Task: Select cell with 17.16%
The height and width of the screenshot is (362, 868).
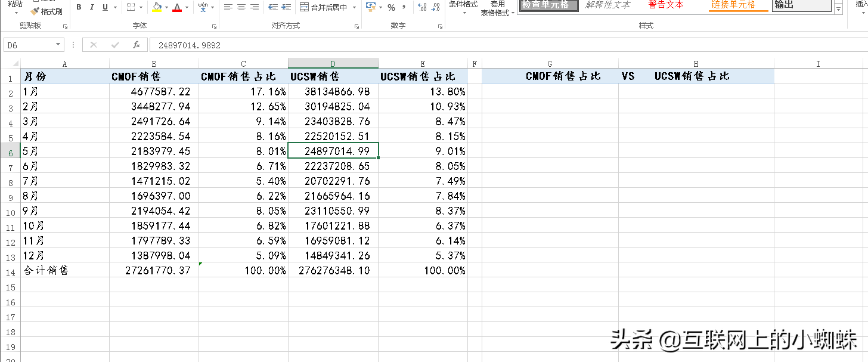Action: (243, 91)
